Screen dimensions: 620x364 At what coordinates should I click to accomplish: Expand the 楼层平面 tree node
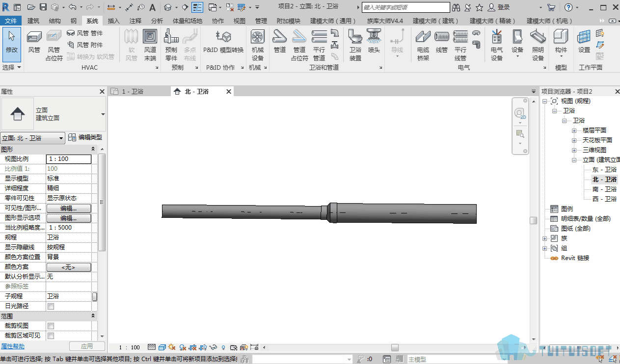tap(574, 130)
